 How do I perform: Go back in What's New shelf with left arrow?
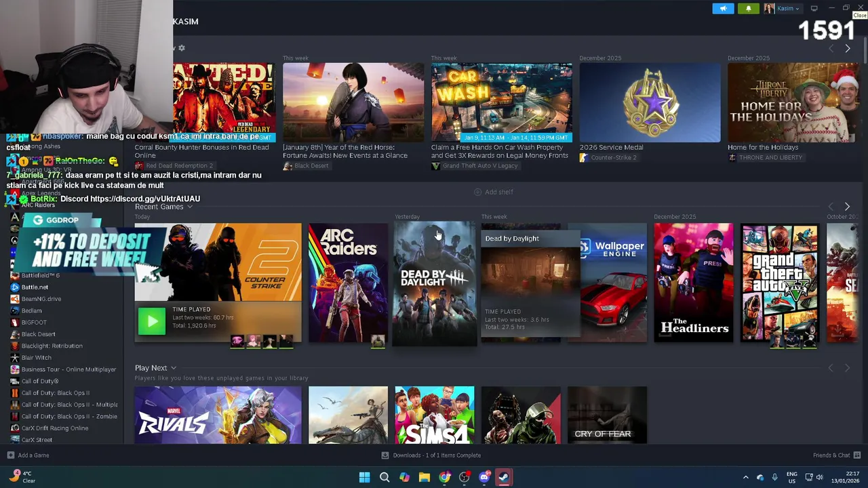[x=831, y=48]
